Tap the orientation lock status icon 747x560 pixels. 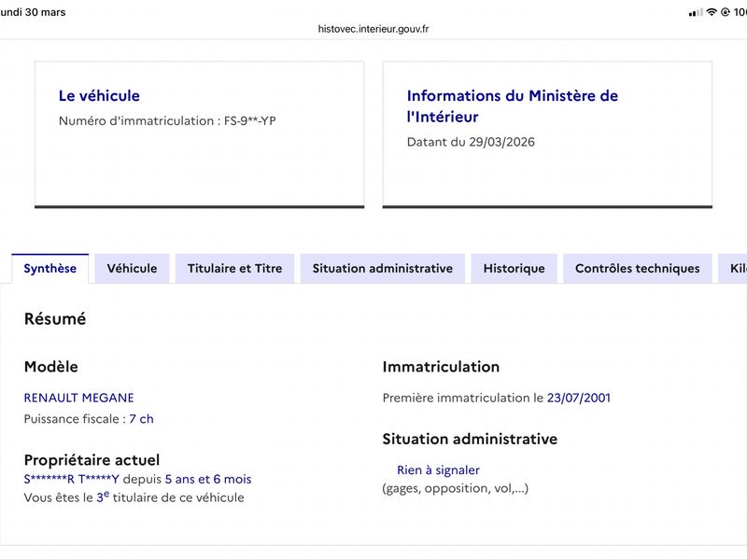click(726, 12)
